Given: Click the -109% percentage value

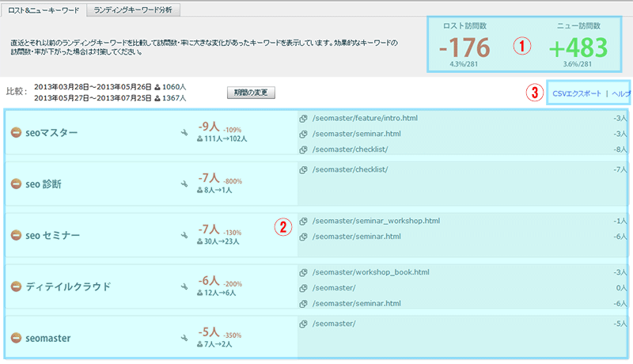Looking at the screenshot, I should 232,130.
